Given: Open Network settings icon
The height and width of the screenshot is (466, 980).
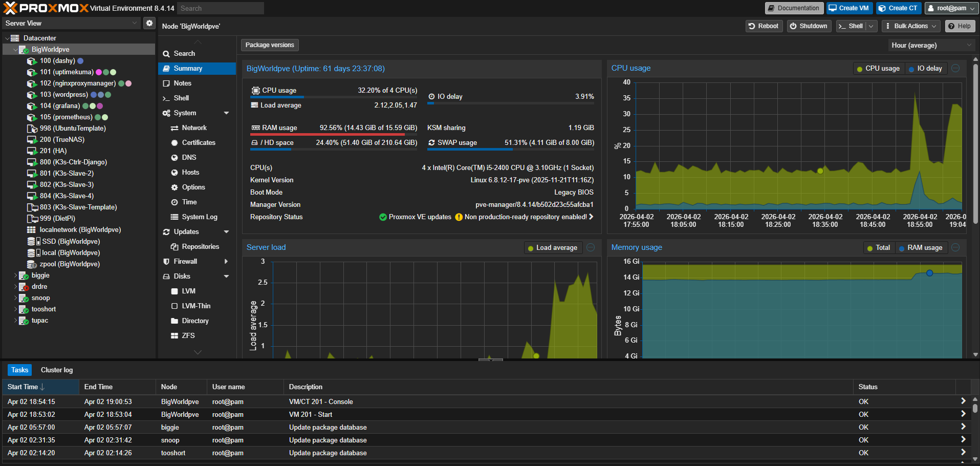Looking at the screenshot, I should (x=175, y=128).
